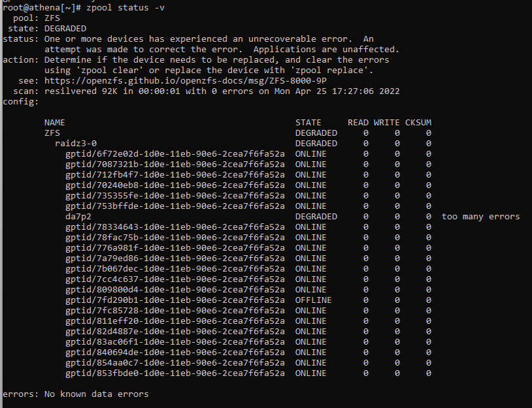Image resolution: width=532 pixels, height=408 pixels.
Task: Click the gptid/809800d4 device entry
Action: (x=175, y=290)
